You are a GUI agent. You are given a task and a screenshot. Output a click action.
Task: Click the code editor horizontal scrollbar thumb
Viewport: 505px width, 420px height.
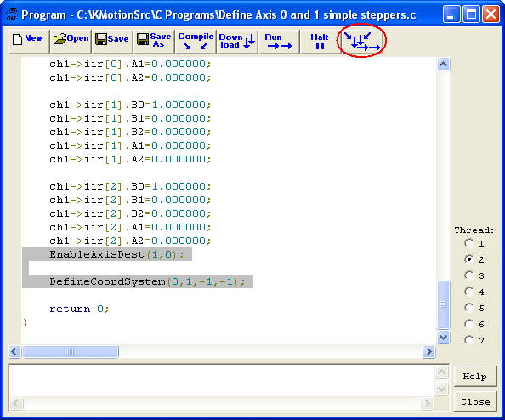click(71, 351)
